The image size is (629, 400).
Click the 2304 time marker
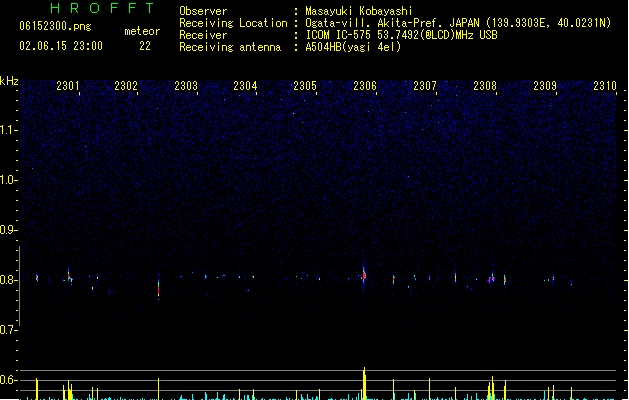[x=245, y=85]
